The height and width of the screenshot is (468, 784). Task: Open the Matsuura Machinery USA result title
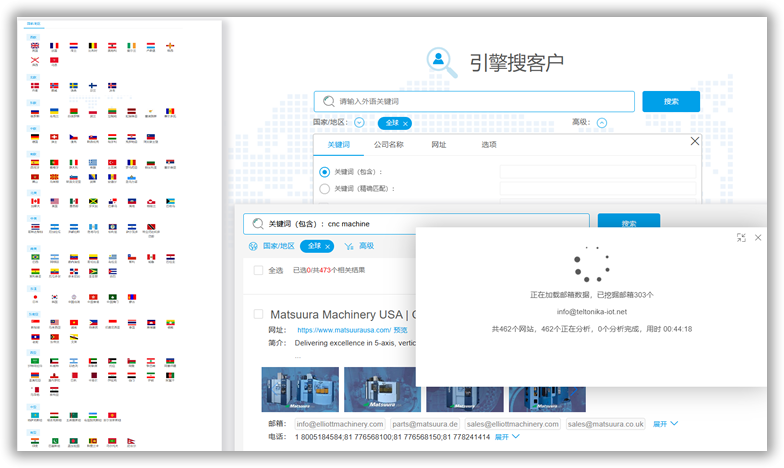[x=342, y=314]
